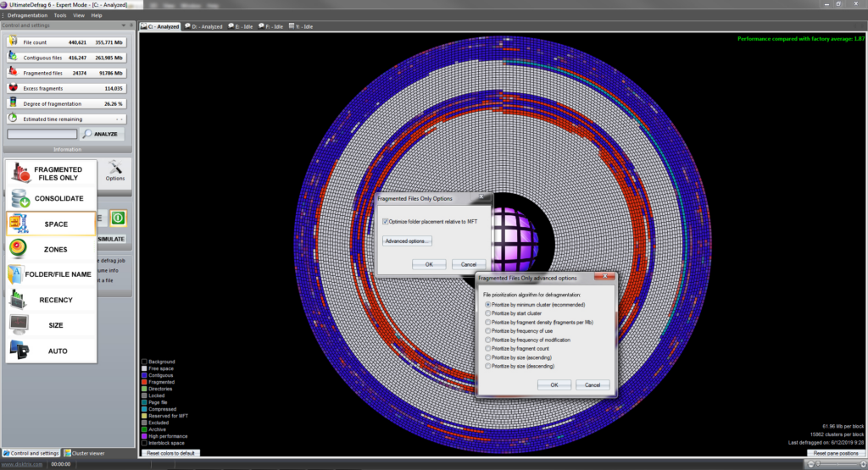868x470 pixels.
Task: Click Reset pane positions button
Action: (836, 453)
